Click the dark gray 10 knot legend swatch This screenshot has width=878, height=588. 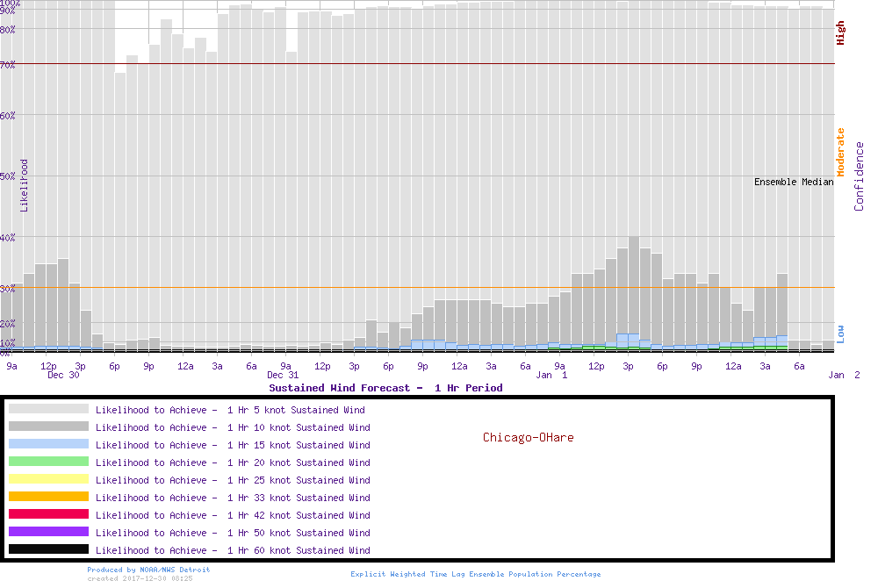pos(48,427)
